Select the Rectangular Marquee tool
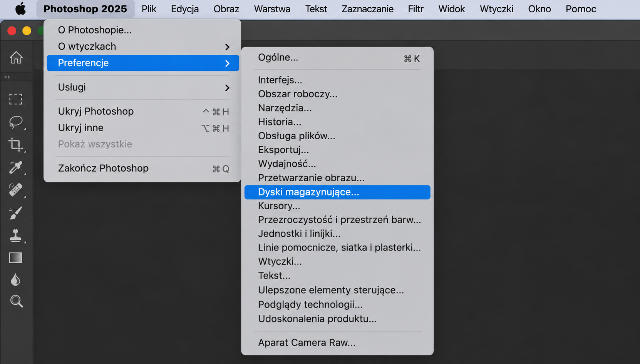 (16, 99)
